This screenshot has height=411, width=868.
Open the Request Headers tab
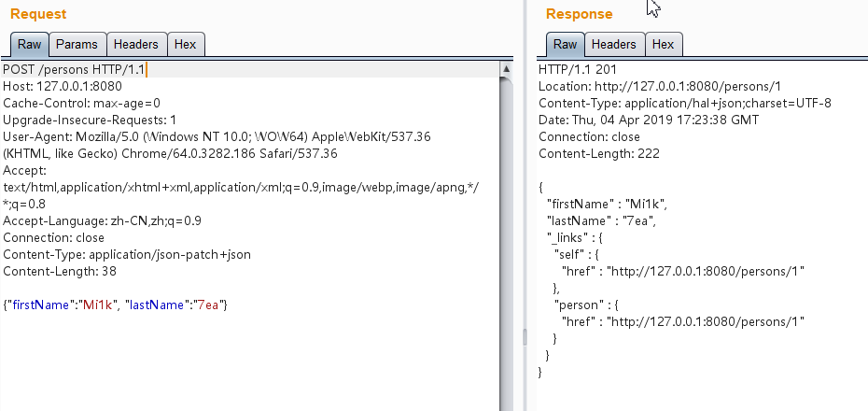coord(137,44)
